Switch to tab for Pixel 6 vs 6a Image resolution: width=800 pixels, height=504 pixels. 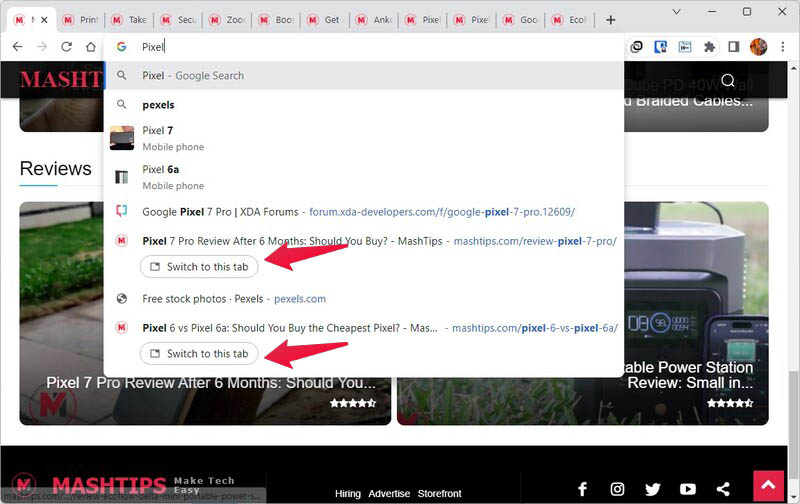(199, 354)
